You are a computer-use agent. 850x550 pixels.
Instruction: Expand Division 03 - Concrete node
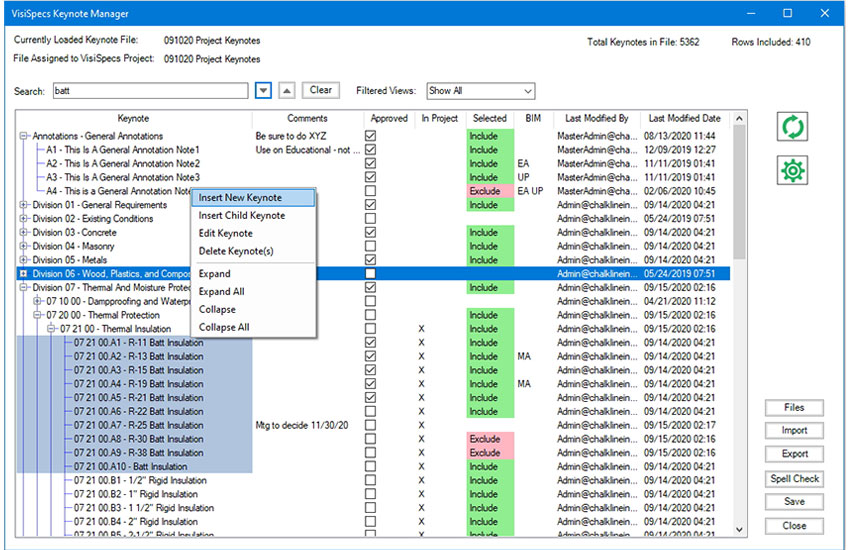click(23, 232)
